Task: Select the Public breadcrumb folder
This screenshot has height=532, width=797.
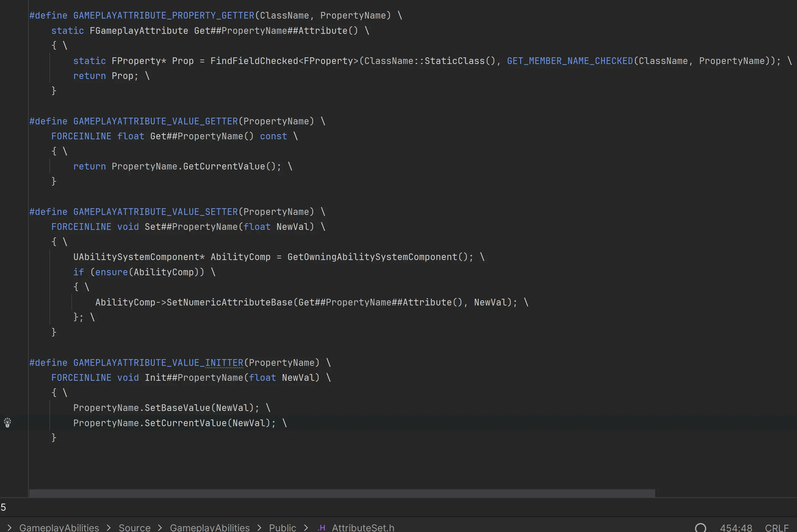Action: tap(282, 528)
